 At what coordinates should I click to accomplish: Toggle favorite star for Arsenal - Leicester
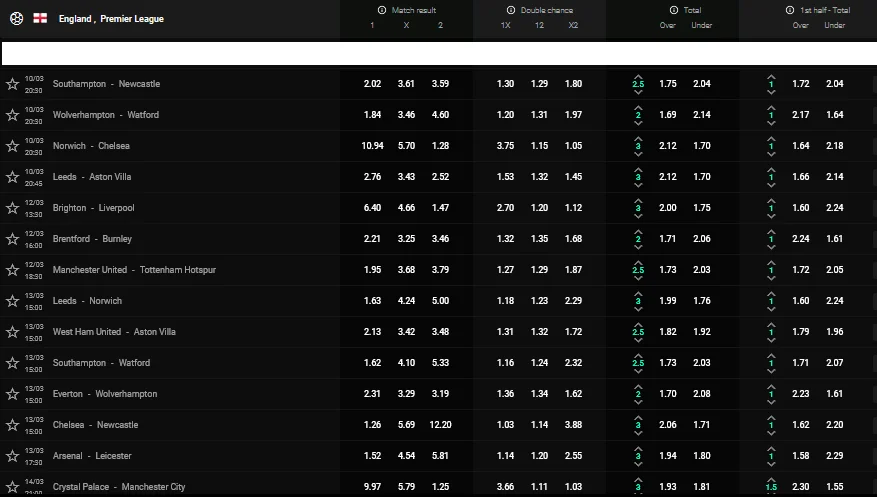(x=12, y=456)
